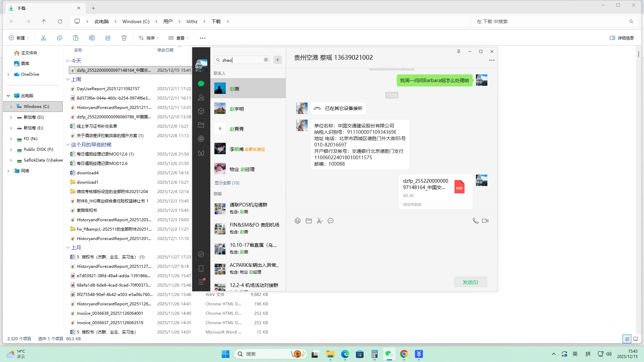Click 显示全部 (10) contacts link
644x362 pixels.
point(227,183)
